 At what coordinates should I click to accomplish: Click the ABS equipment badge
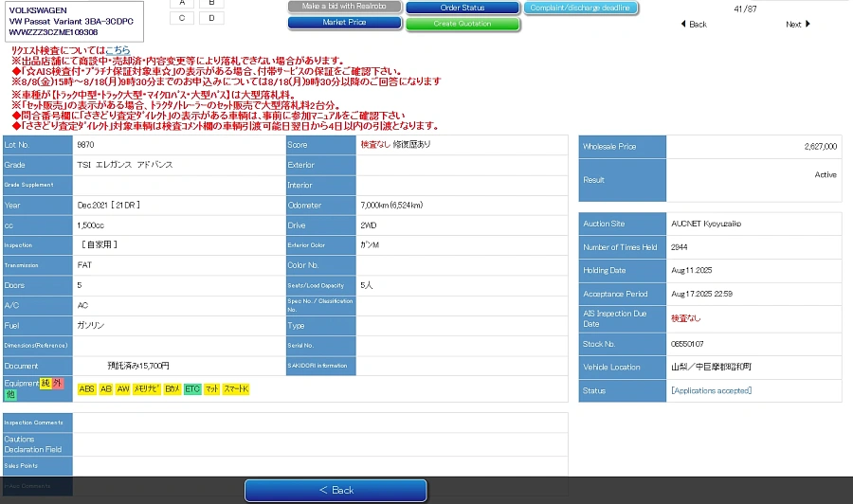click(86, 389)
